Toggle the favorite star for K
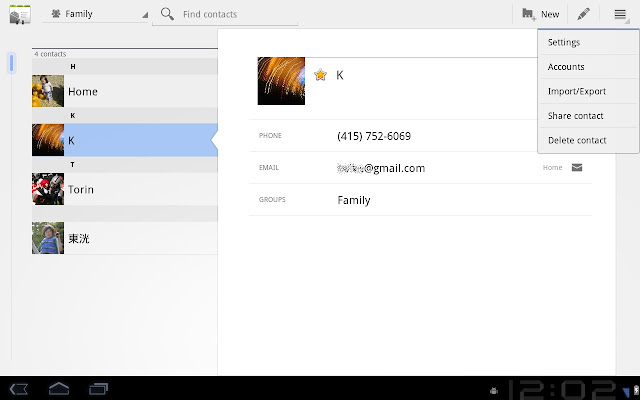640x400 pixels. coord(320,75)
